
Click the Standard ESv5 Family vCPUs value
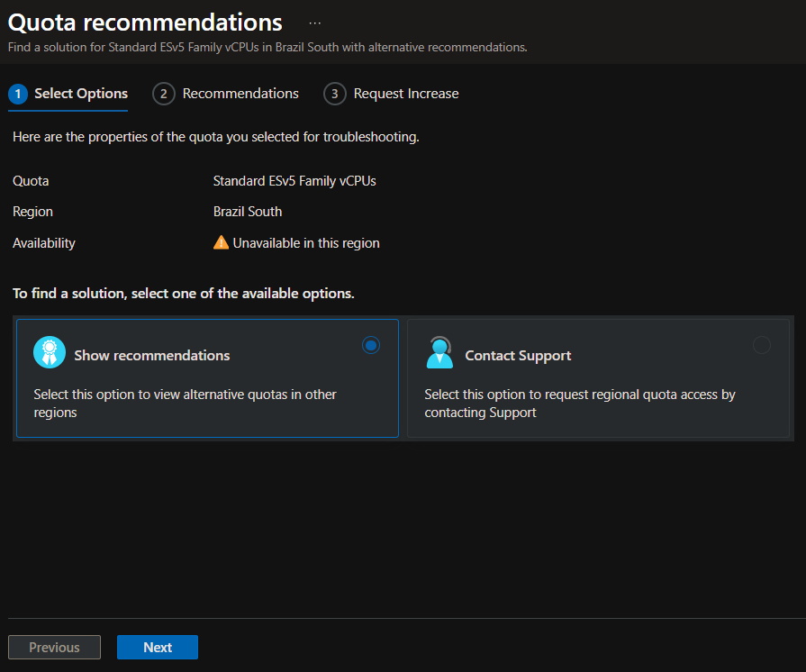pos(294,181)
